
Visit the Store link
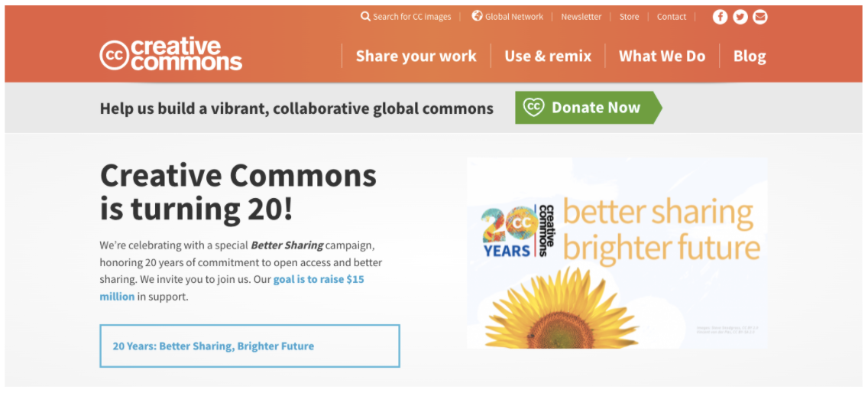(629, 17)
